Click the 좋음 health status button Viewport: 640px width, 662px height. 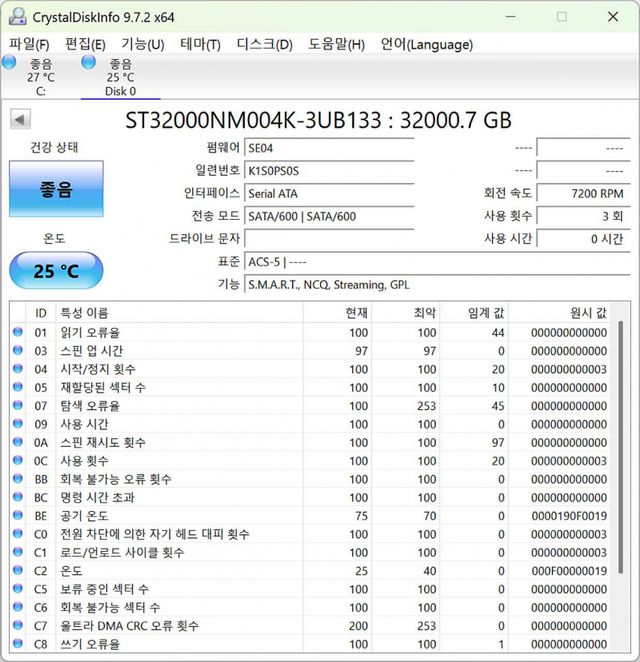[x=55, y=189]
